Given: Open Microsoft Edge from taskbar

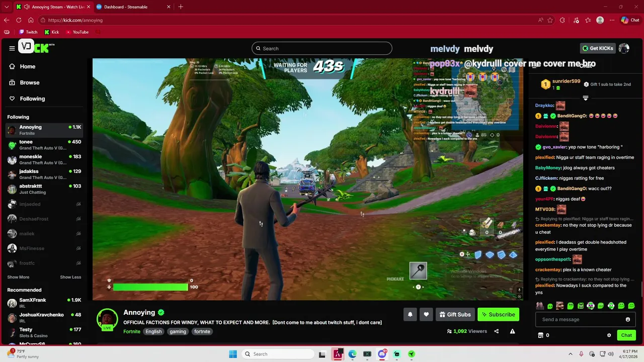Looking at the screenshot, I should click(353, 354).
